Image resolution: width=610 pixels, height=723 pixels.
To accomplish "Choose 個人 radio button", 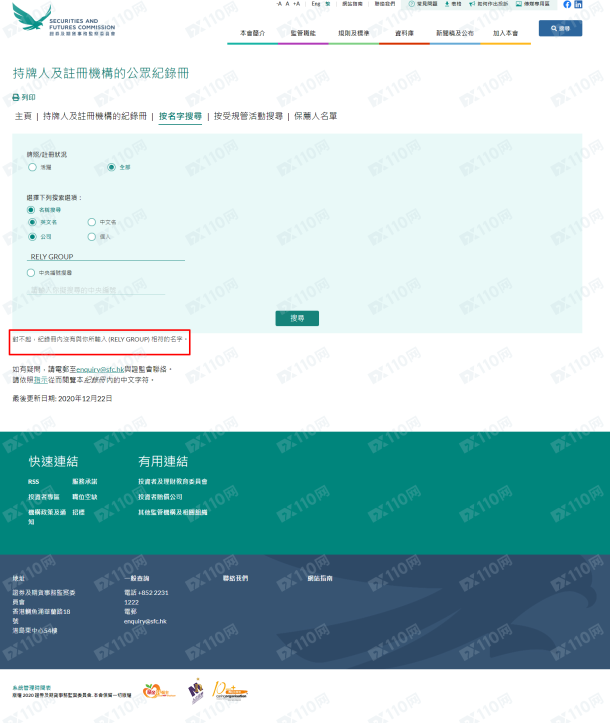I will 92,237.
